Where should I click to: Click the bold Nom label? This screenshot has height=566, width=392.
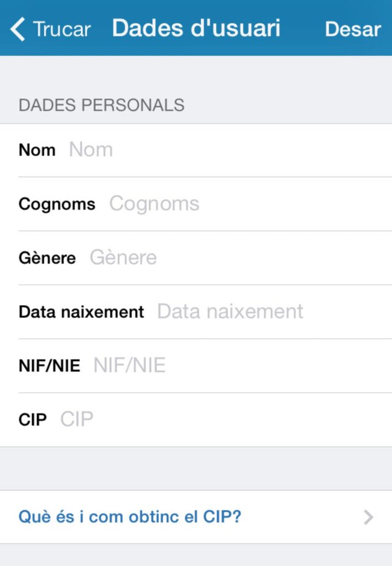[x=37, y=150]
